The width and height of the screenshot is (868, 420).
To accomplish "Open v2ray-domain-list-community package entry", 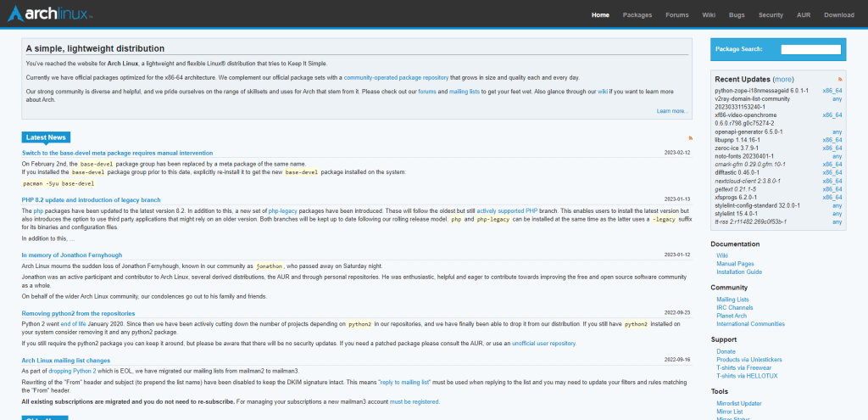I will 753,103.
